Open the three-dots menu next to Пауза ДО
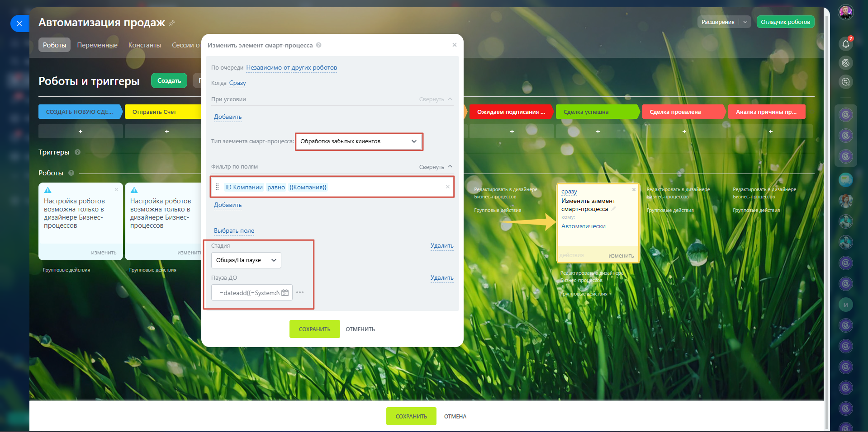The height and width of the screenshot is (432, 868). 300,292
